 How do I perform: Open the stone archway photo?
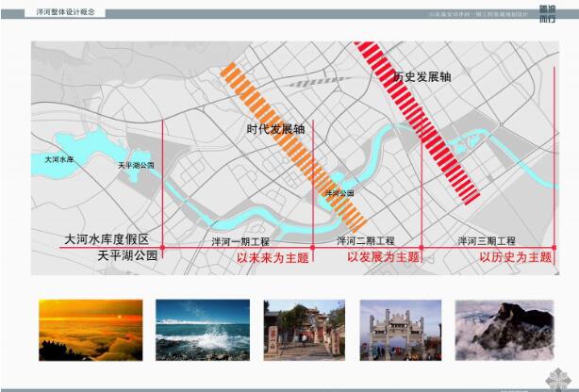401,330
